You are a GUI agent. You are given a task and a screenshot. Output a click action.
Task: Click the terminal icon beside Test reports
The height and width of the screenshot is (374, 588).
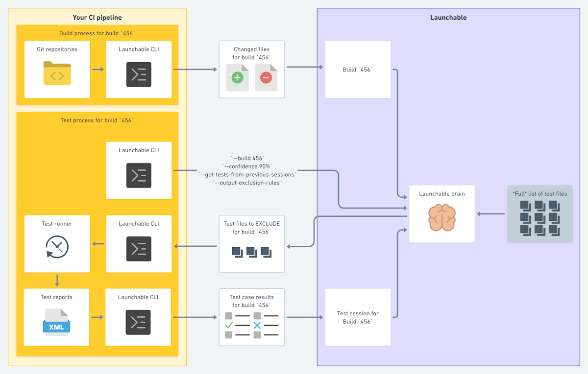(138, 322)
